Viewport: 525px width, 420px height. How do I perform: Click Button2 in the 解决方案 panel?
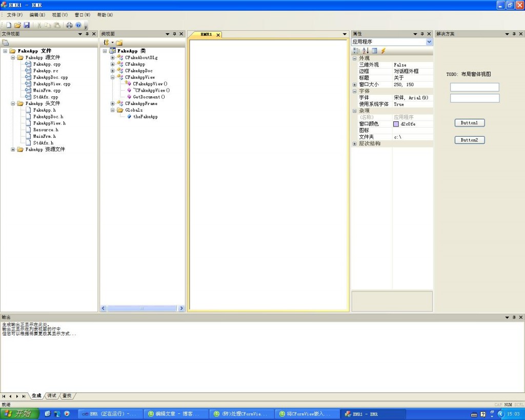tap(470, 140)
